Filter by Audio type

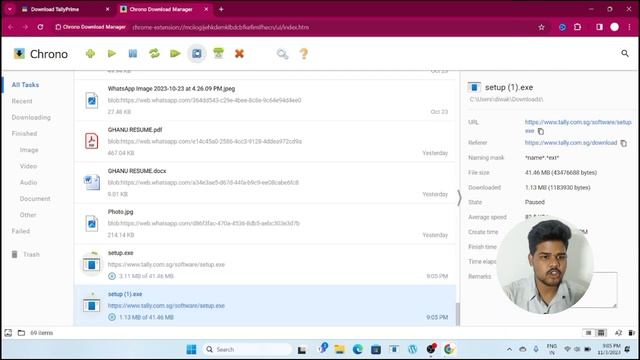click(28, 182)
